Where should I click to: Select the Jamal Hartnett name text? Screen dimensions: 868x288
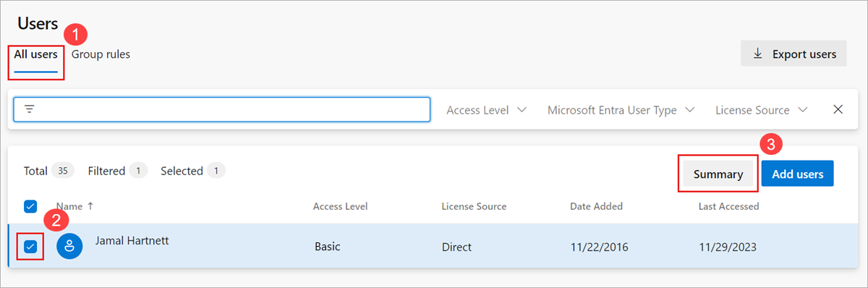point(132,240)
